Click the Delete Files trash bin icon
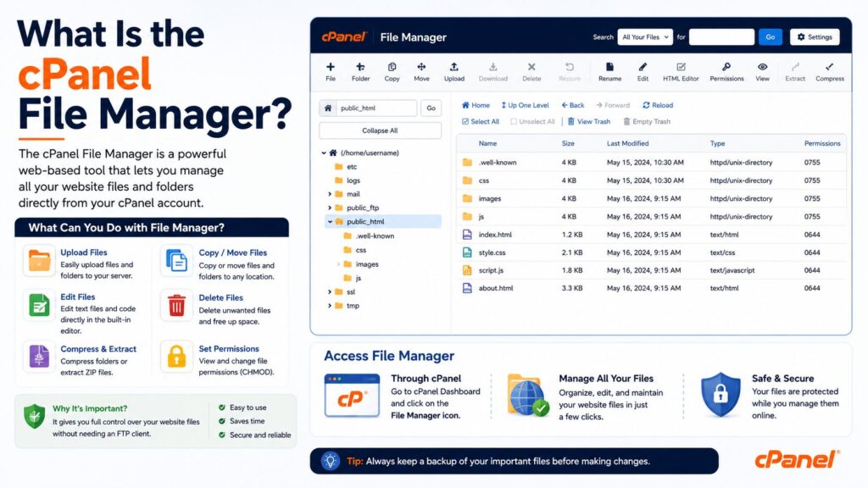868x488 pixels. [176, 305]
